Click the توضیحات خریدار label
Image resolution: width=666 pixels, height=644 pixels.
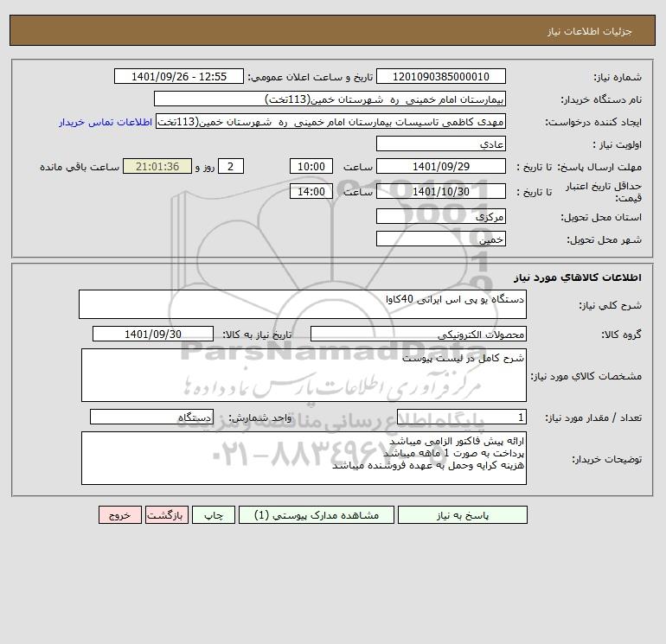pos(606,459)
